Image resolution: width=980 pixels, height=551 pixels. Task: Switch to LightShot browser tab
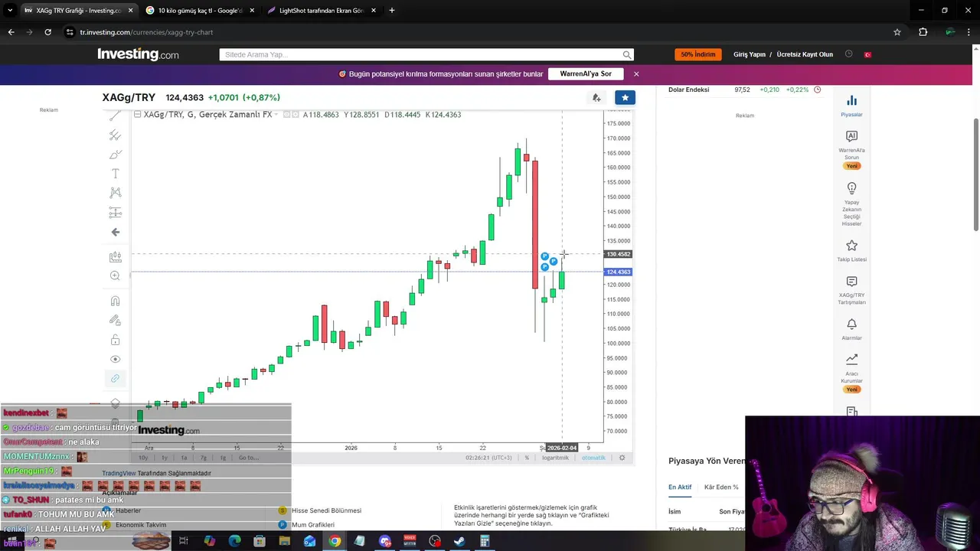pyautogui.click(x=322, y=11)
